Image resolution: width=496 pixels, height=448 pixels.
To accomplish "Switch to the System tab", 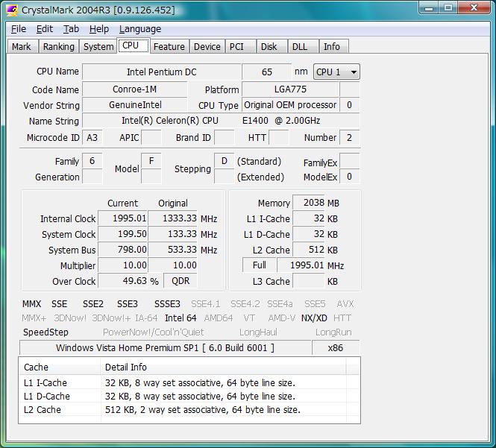I will [98, 46].
